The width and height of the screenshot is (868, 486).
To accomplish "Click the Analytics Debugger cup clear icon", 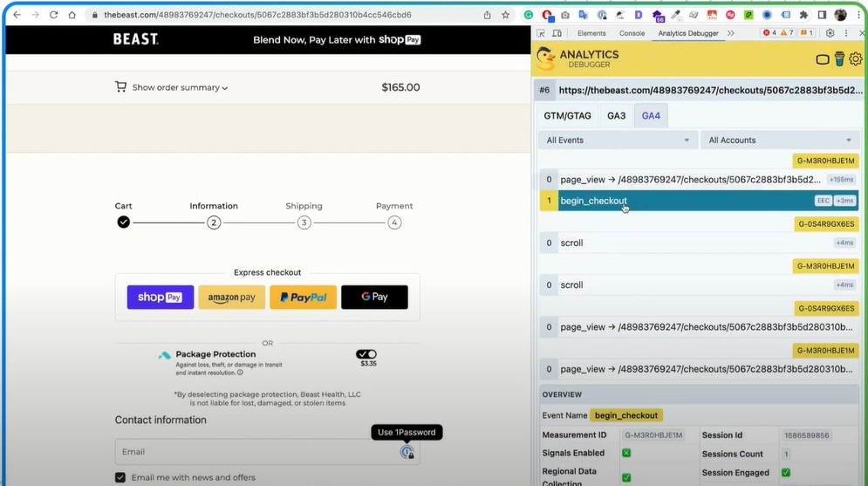I will tap(840, 58).
